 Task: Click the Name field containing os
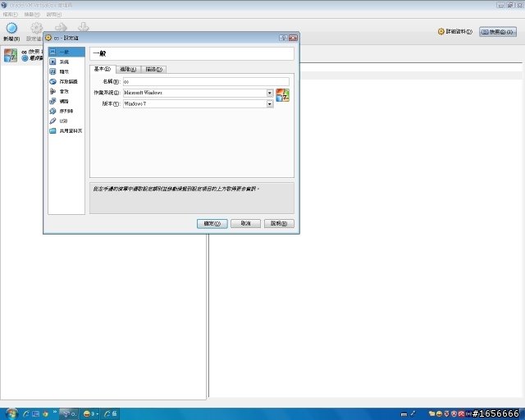[x=206, y=81]
